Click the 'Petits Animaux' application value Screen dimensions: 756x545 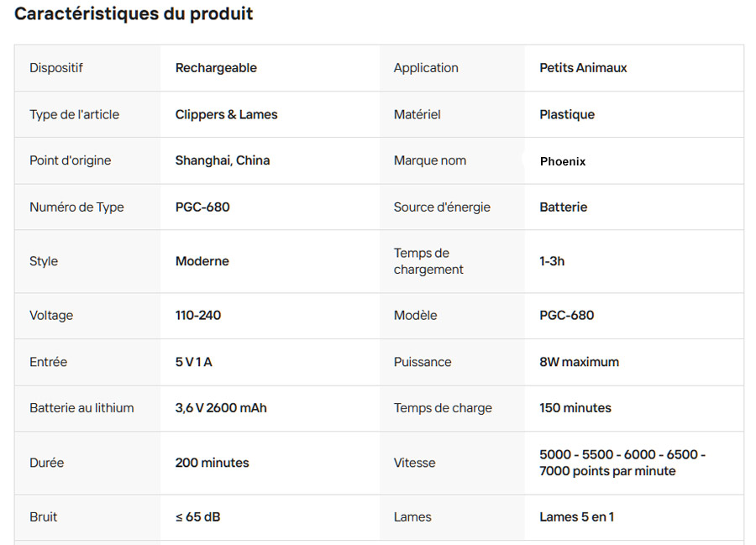(x=583, y=68)
